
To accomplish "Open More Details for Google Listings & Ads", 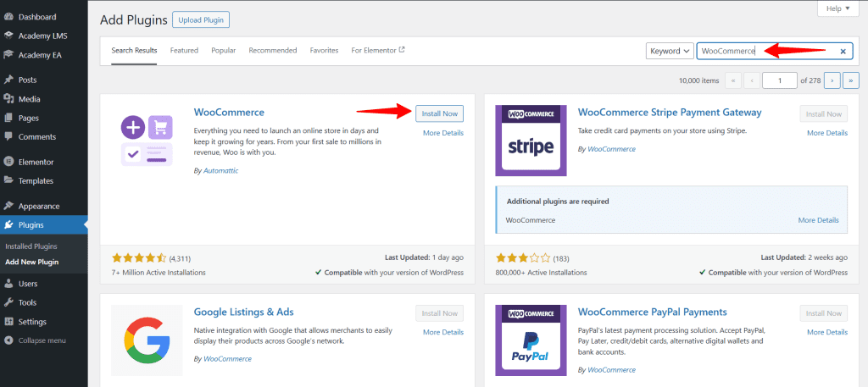I will pos(443,332).
